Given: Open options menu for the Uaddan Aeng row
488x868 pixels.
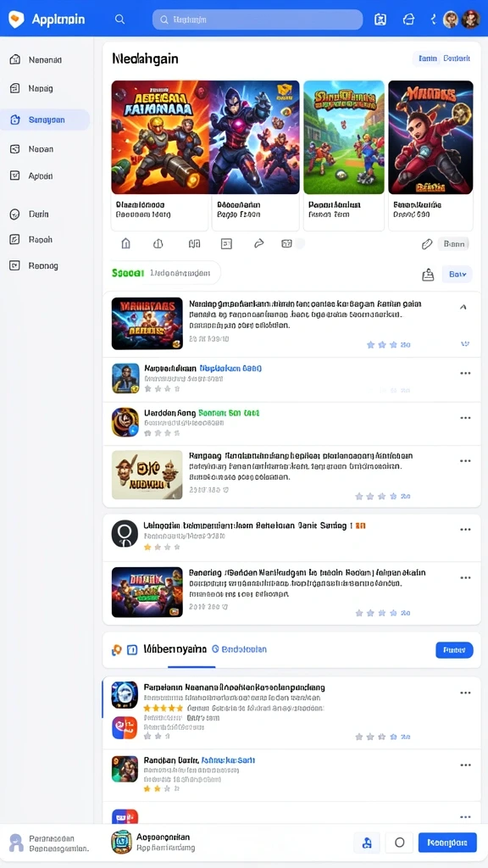Looking at the screenshot, I should [x=465, y=417].
